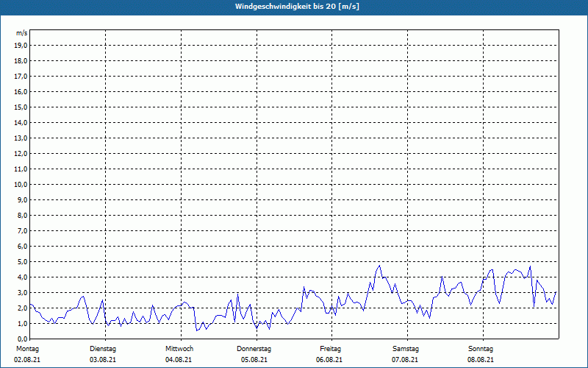
Task: Select the date 05.08.21
Action: tap(254, 360)
